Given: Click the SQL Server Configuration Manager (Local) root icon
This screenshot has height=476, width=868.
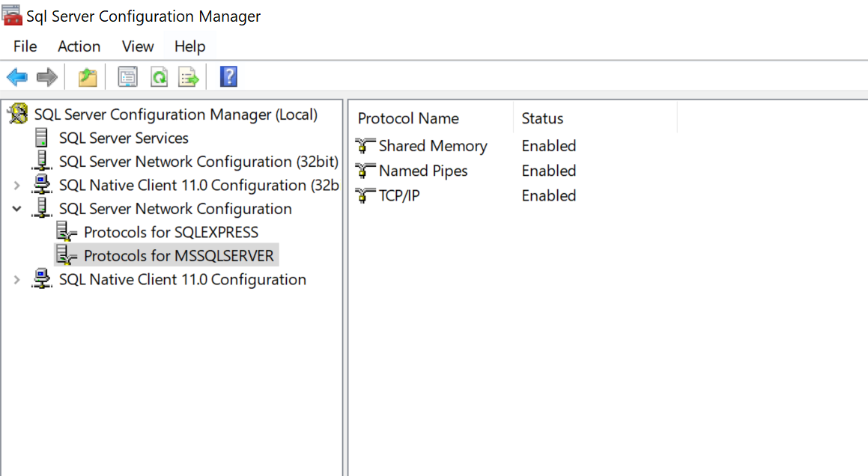Looking at the screenshot, I should tap(18, 114).
